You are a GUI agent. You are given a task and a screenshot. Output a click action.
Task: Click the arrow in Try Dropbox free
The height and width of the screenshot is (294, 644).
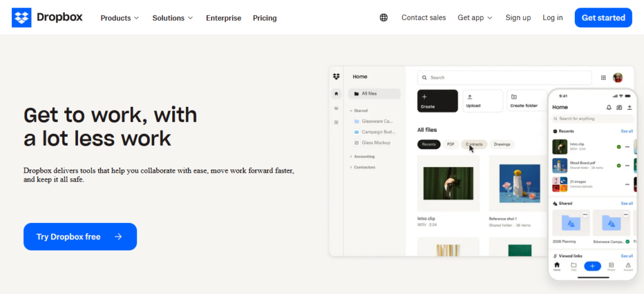[x=118, y=237]
